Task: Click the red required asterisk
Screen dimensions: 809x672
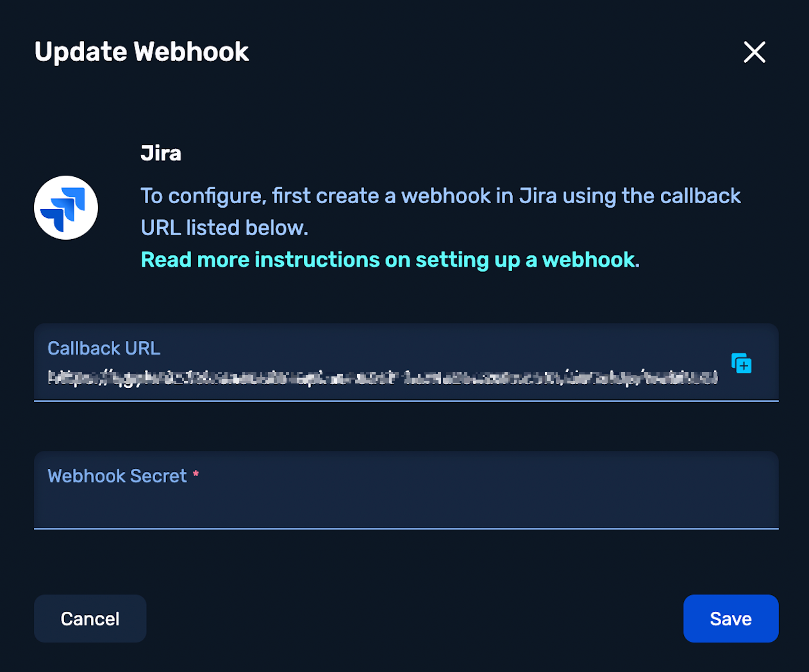Action: [196, 475]
